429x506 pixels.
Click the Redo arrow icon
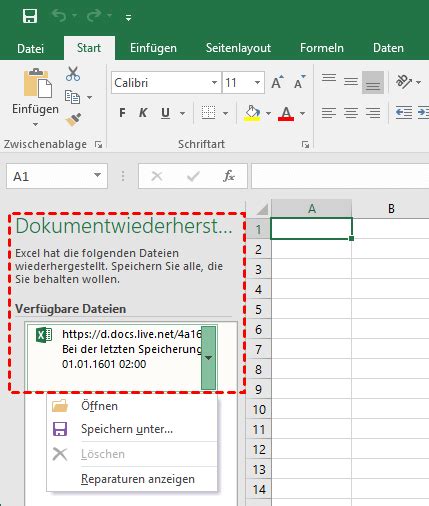(94, 15)
